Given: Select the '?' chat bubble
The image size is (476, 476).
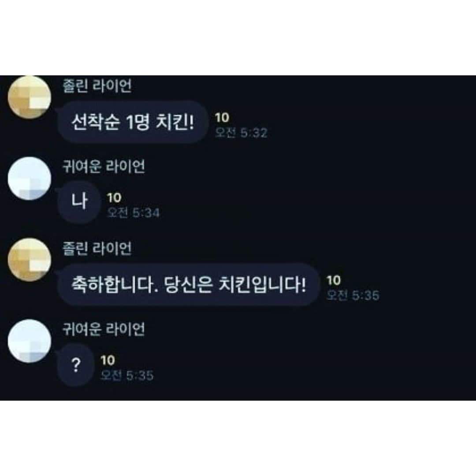Looking at the screenshot, I should (x=76, y=364).
